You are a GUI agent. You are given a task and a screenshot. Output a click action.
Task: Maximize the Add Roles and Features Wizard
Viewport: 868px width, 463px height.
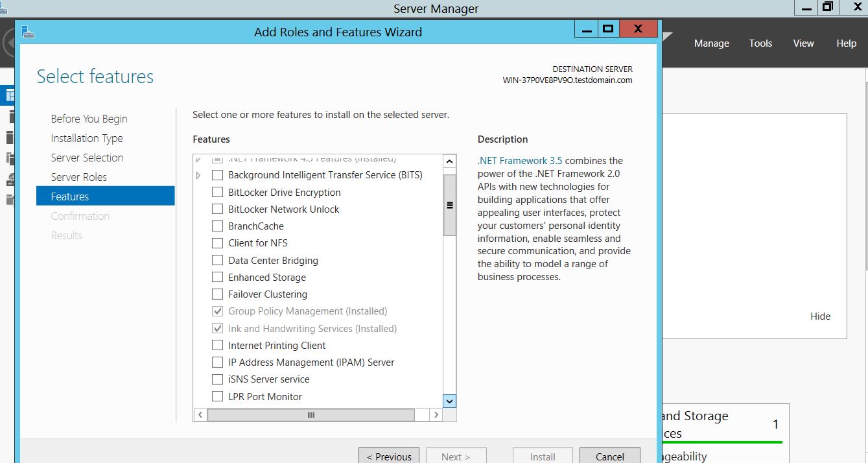(607, 29)
